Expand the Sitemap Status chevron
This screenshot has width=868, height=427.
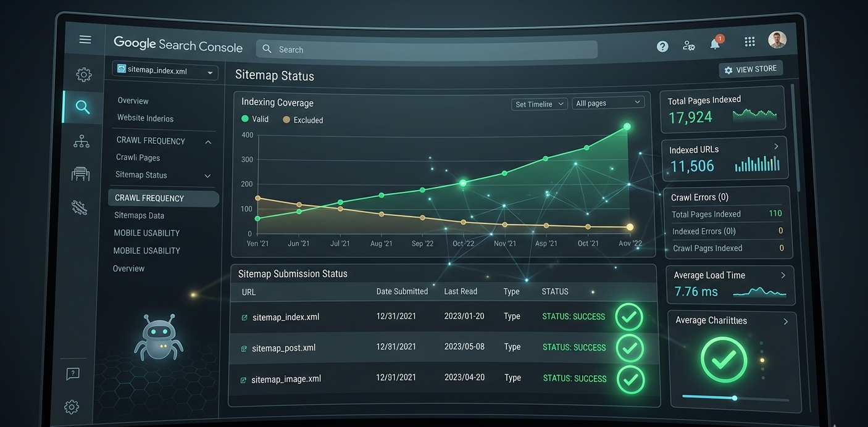click(207, 176)
